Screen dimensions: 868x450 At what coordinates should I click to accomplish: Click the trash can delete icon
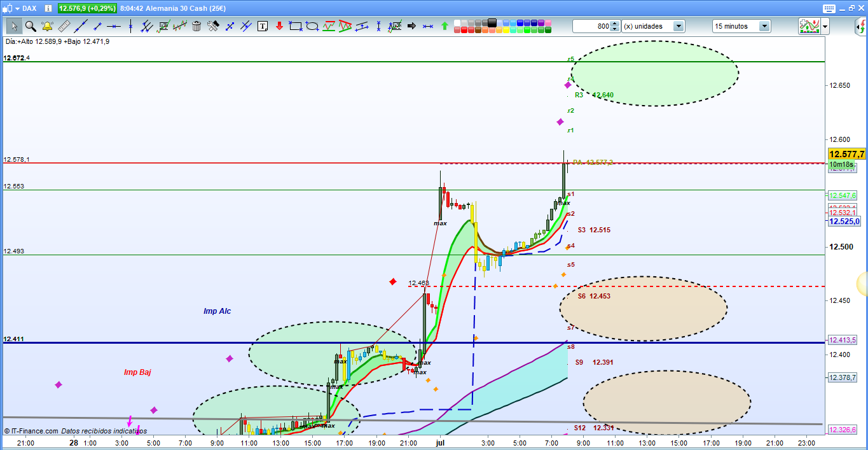[196, 26]
